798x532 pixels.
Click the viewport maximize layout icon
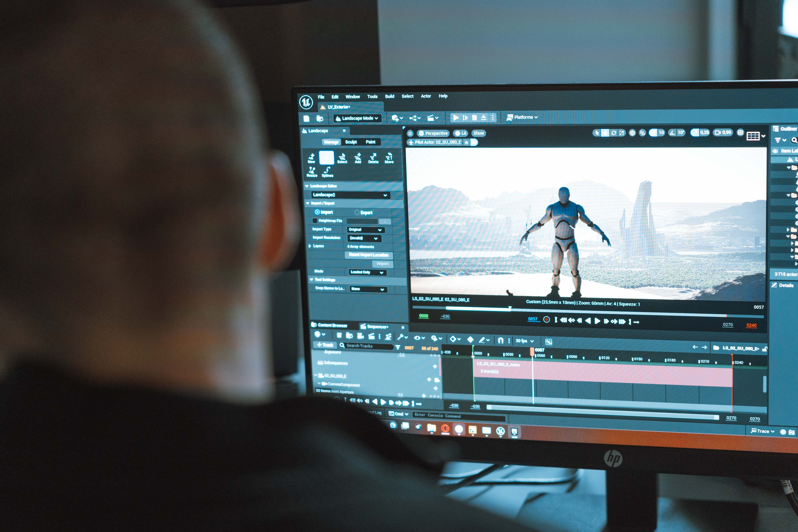(x=740, y=132)
